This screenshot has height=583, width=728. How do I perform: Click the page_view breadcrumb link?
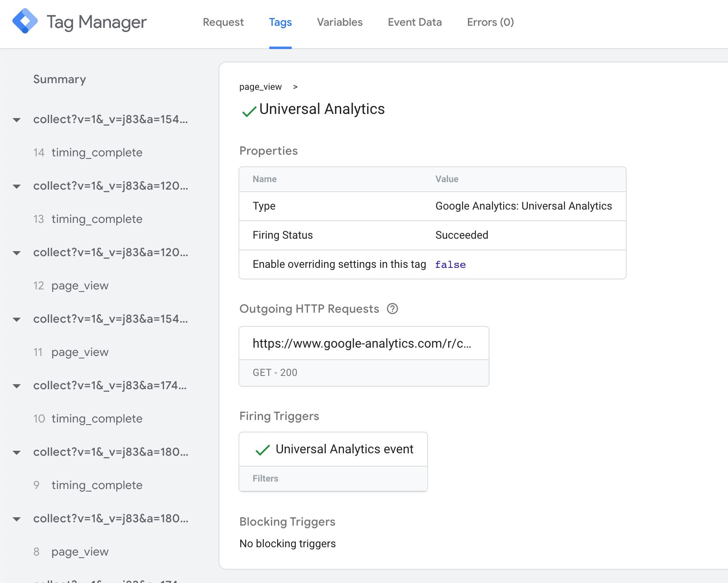tap(261, 87)
